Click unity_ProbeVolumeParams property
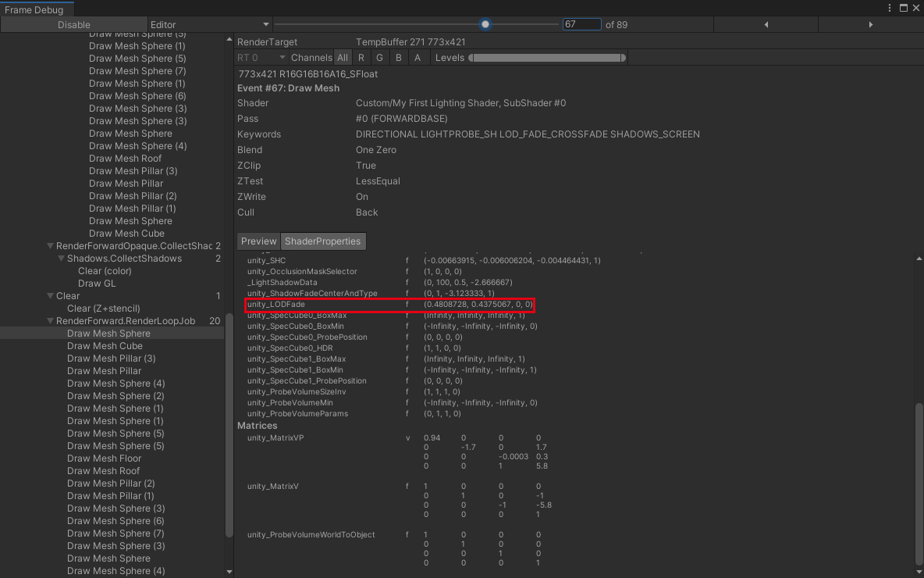This screenshot has height=578, width=924. 297,413
